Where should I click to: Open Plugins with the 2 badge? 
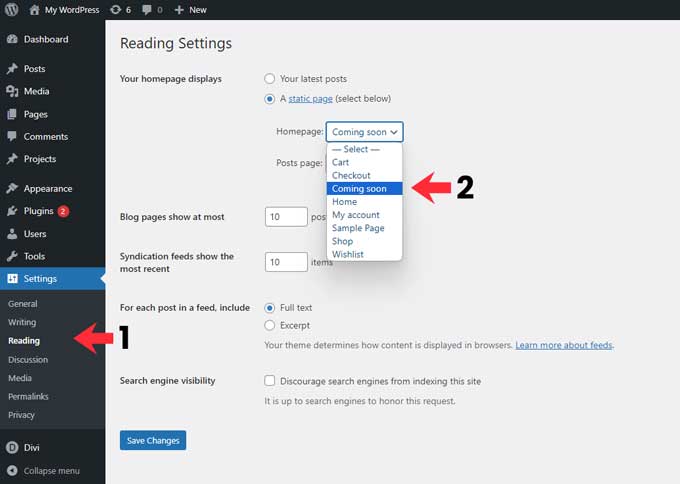pyautogui.click(x=40, y=211)
